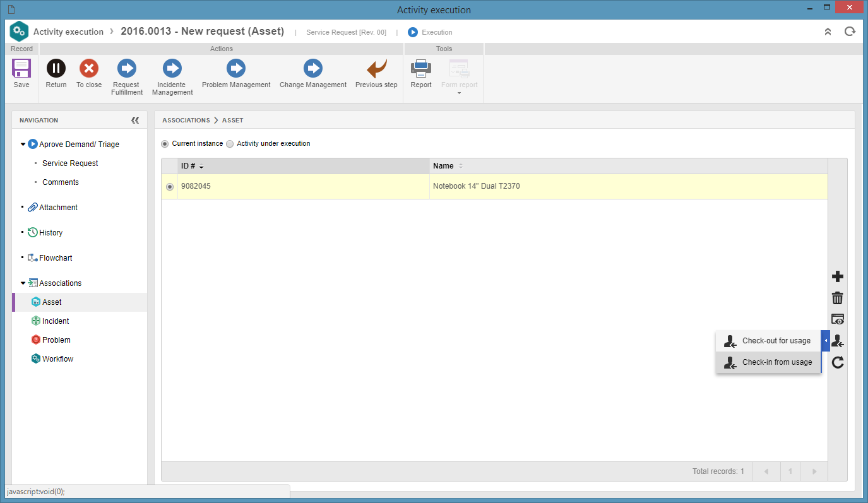Click the Associations breadcrumb link

coord(186,120)
